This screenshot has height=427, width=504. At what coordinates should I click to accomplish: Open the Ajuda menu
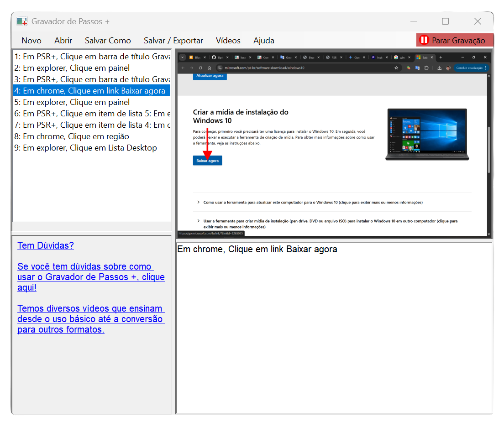pyautogui.click(x=263, y=41)
